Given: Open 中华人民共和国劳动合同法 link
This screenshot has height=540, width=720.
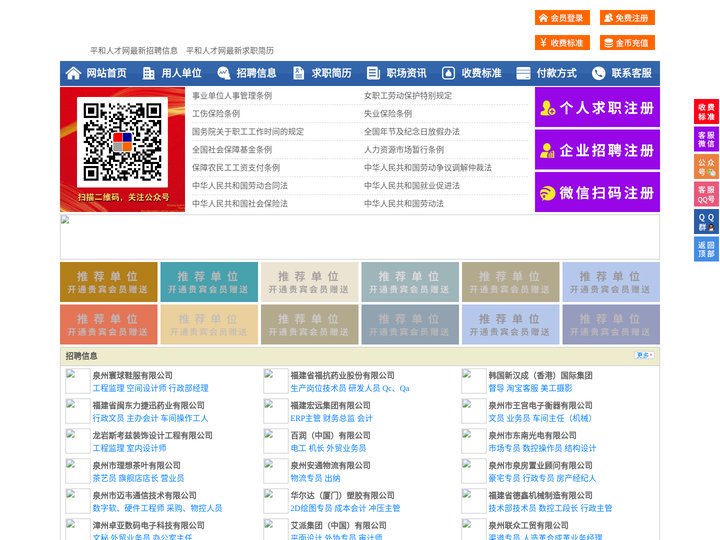Looking at the screenshot, I should pyautogui.click(x=240, y=186).
